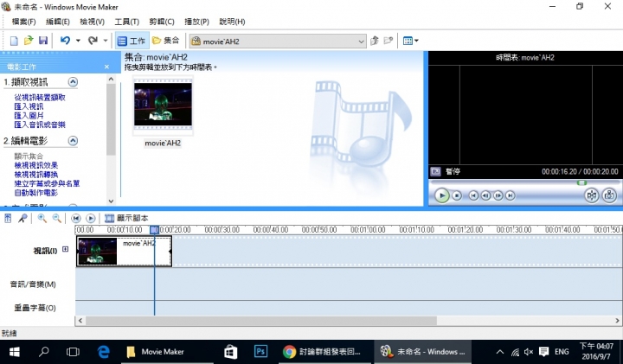Go up one collection level
The width and height of the screenshot is (623, 364).
pos(375,41)
